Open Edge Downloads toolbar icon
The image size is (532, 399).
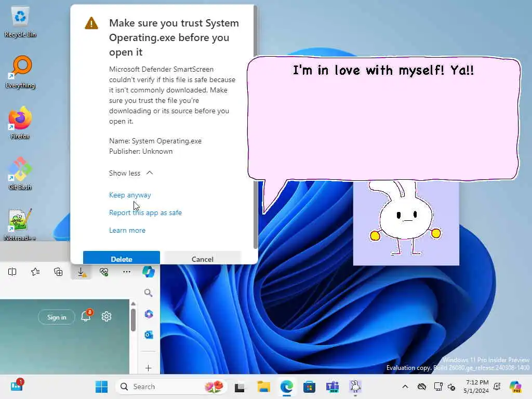point(81,272)
